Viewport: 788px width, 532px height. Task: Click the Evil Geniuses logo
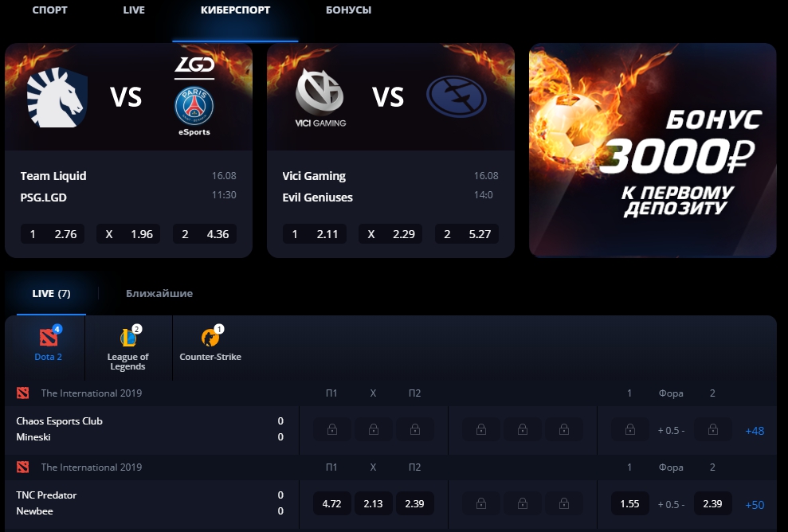click(x=457, y=96)
